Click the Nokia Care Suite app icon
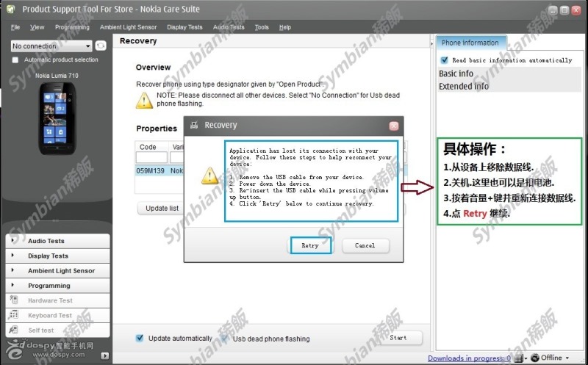 [x=10, y=9]
